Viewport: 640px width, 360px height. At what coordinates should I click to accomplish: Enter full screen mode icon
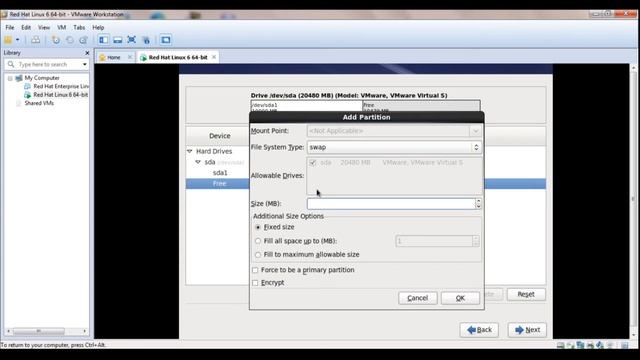(x=131, y=40)
